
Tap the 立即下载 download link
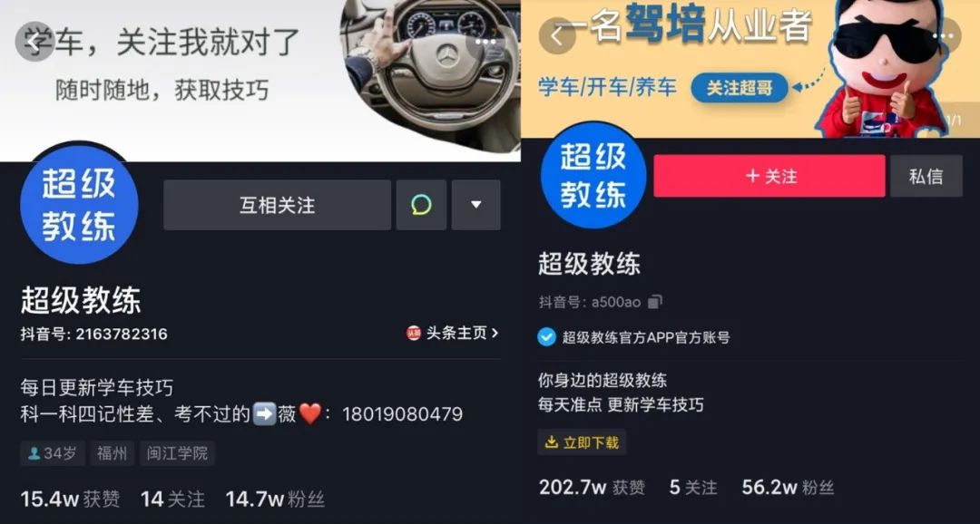pos(582,442)
